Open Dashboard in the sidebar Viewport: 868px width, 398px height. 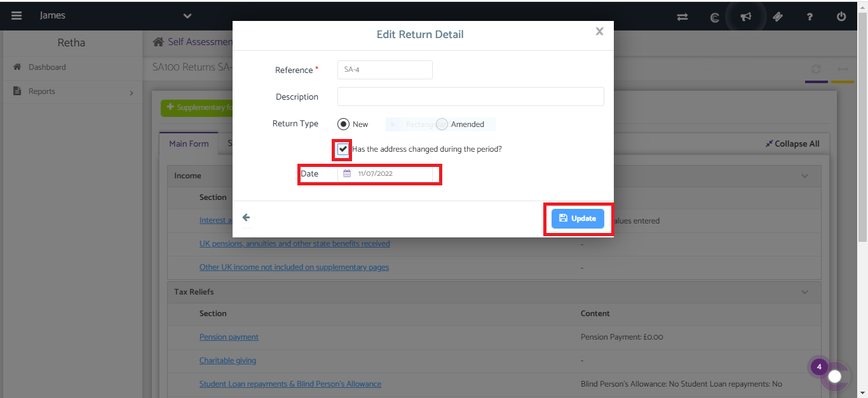(71, 67)
